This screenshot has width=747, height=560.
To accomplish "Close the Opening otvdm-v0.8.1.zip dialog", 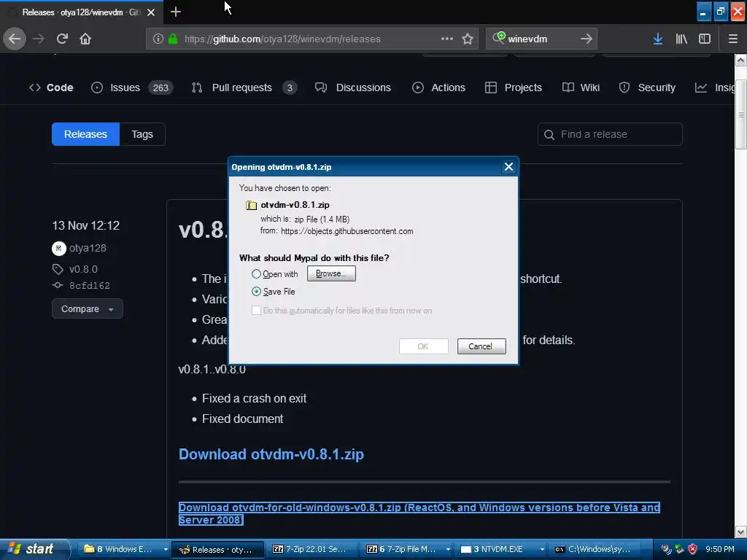I will 508,167.
